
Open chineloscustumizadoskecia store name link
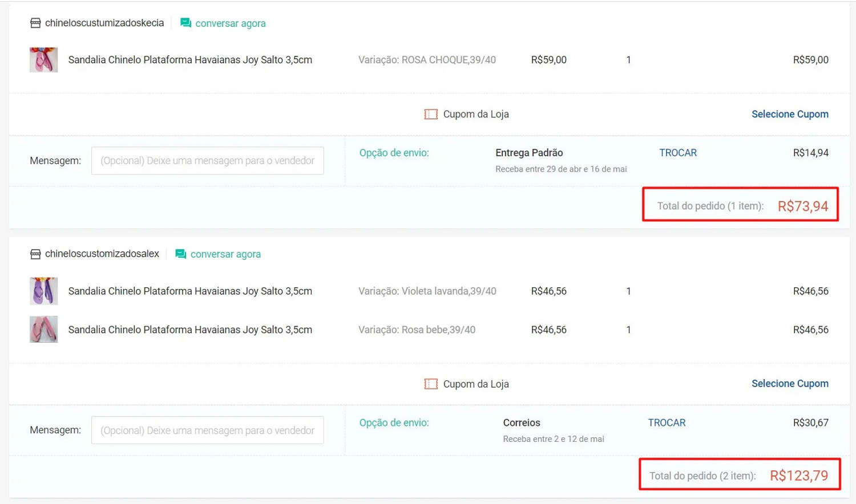click(x=104, y=23)
